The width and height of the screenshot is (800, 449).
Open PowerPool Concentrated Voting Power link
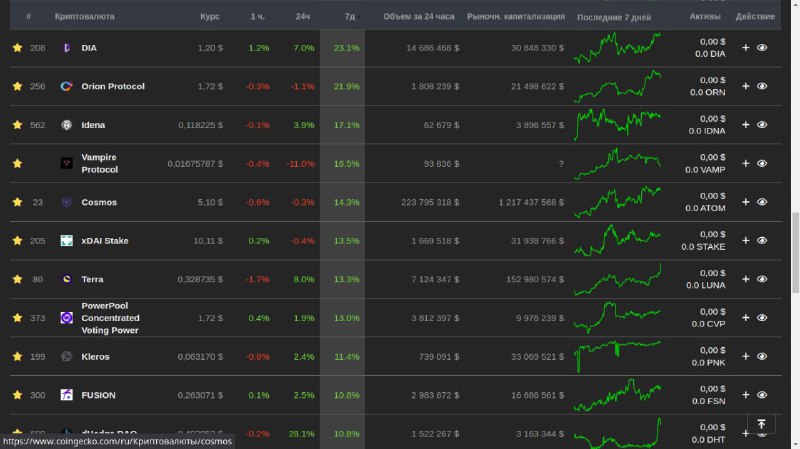(x=110, y=318)
